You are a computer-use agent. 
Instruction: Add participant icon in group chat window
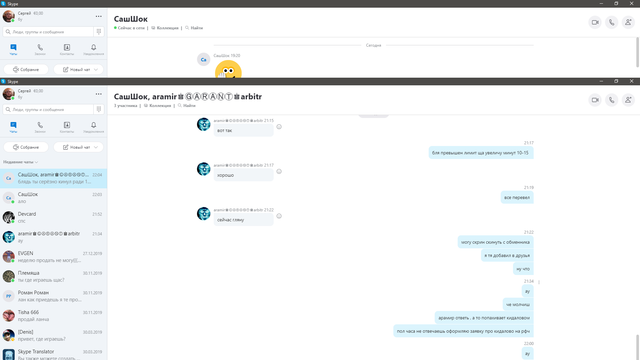(x=628, y=100)
